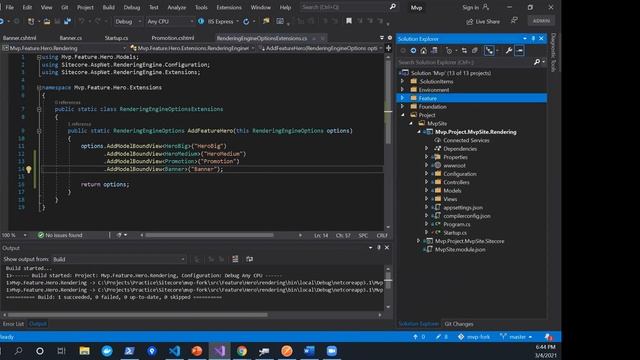Open the Build menu
The image size is (640, 360).
tap(109, 7)
